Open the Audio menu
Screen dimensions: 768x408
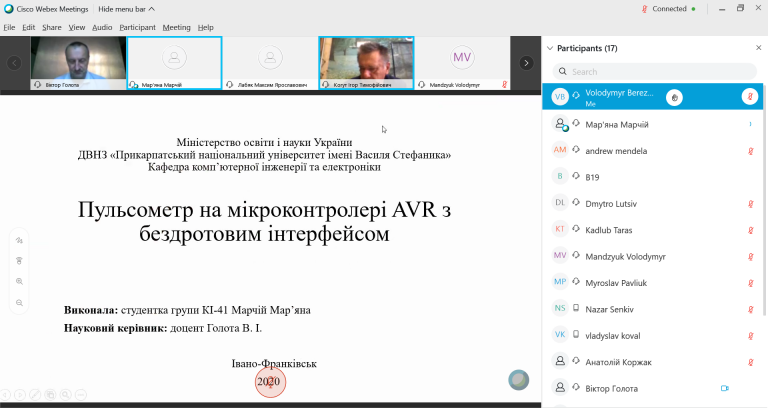(x=102, y=27)
